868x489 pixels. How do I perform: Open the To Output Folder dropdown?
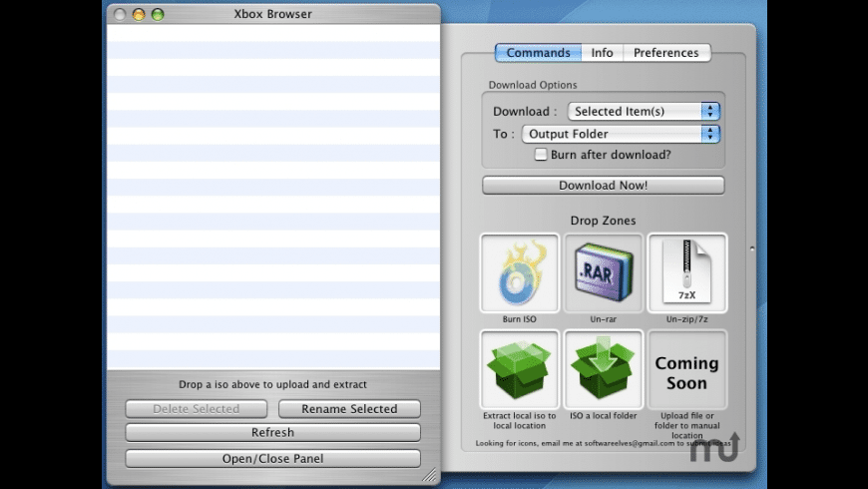(621, 134)
